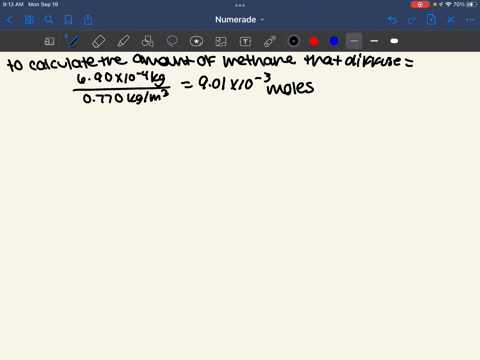Tap the share export icon
Image resolution: width=480 pixels, height=360 pixels.
click(x=88, y=20)
